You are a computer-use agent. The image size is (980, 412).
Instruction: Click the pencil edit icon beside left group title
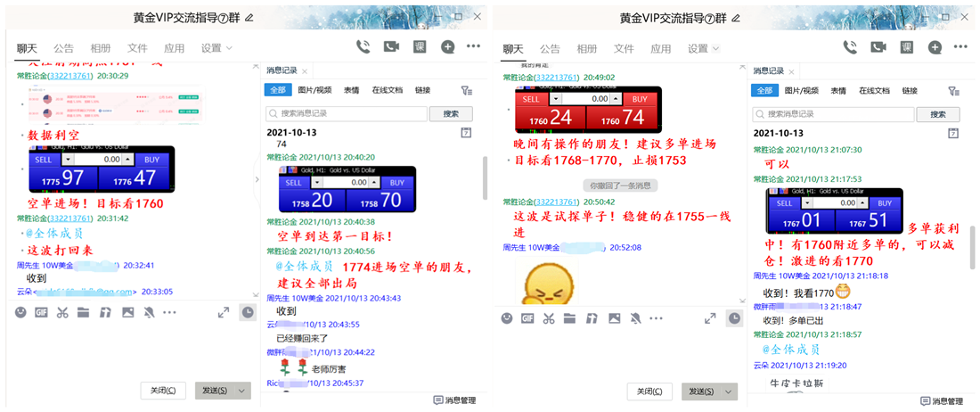click(x=250, y=18)
